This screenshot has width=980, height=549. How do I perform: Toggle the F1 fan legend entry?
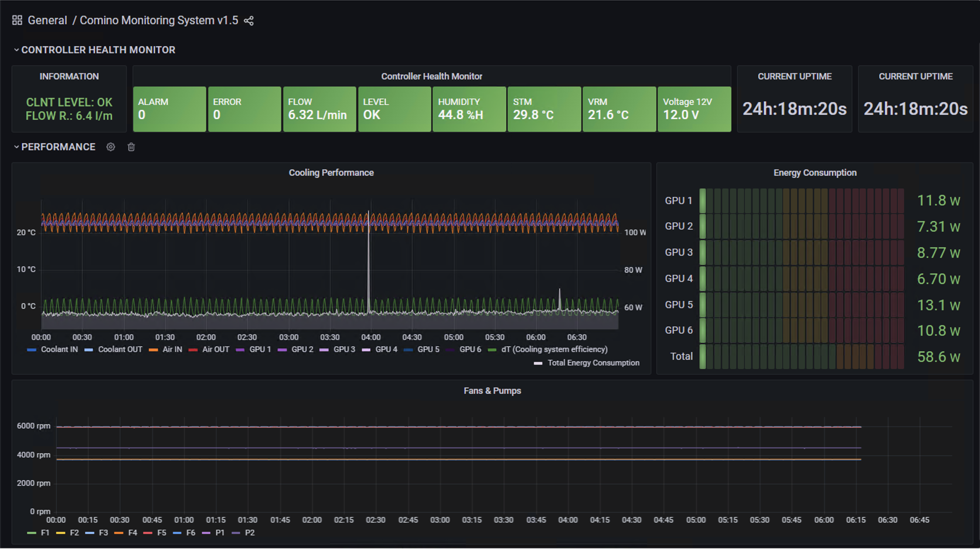coord(45,533)
